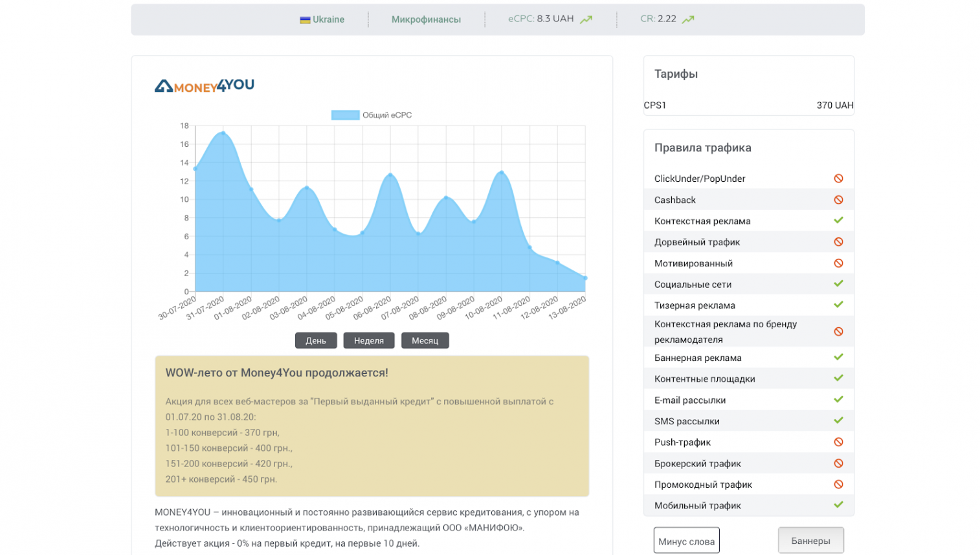
Task: Click the forbidden icon for ClickUnder/PopUnder
Action: coord(838,179)
